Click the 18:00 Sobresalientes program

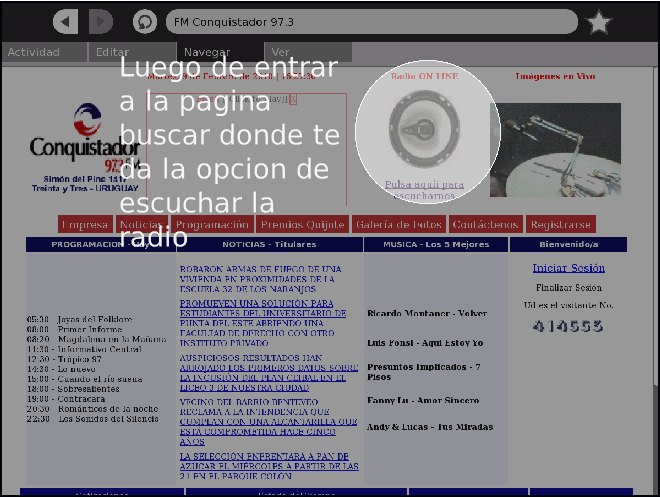tap(73, 389)
